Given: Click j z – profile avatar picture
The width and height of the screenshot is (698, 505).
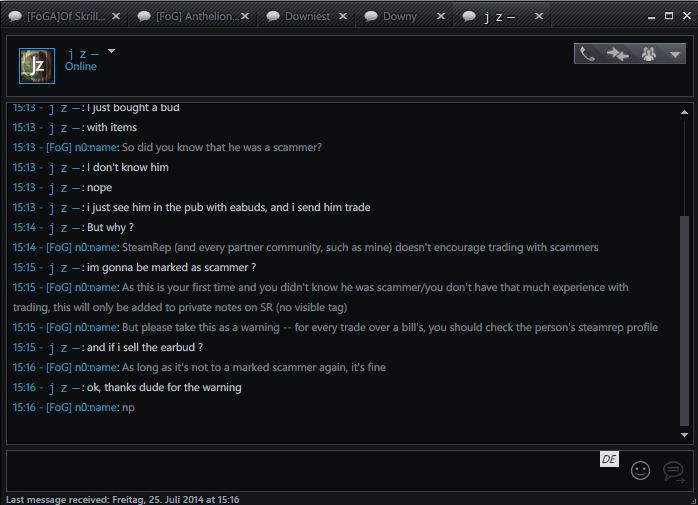Looking at the screenshot, I should click(x=37, y=66).
